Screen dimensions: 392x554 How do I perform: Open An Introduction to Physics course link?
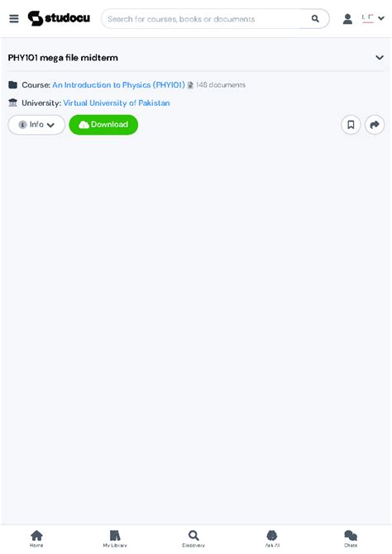[118, 85]
